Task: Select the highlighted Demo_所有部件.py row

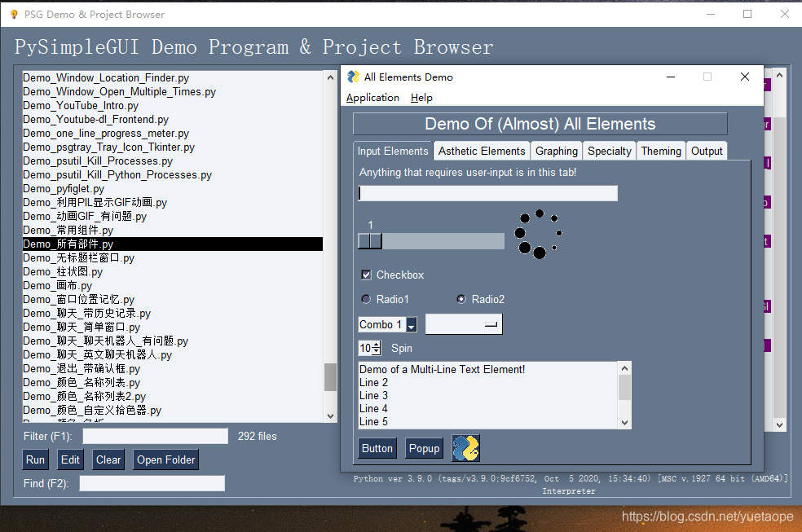Action: [172, 244]
